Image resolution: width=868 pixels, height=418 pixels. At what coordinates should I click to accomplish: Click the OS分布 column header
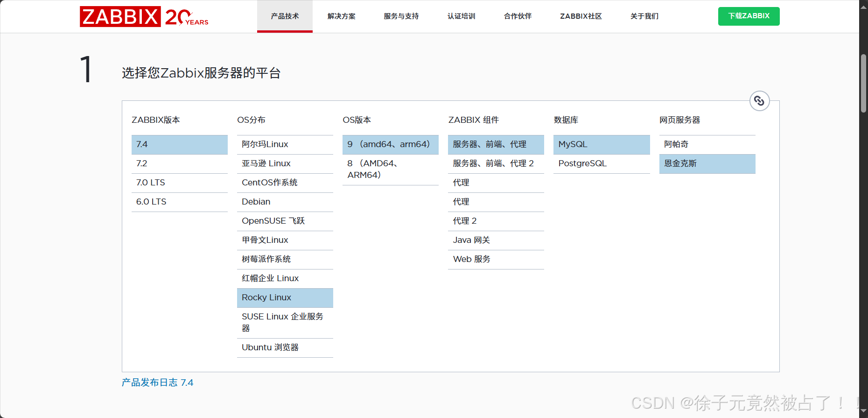click(251, 120)
